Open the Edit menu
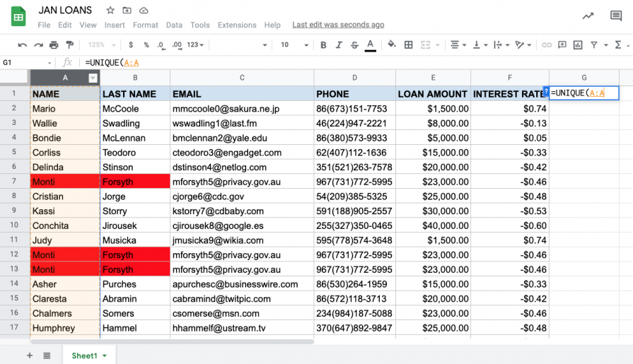This screenshot has width=633, height=364. pyautogui.click(x=64, y=25)
